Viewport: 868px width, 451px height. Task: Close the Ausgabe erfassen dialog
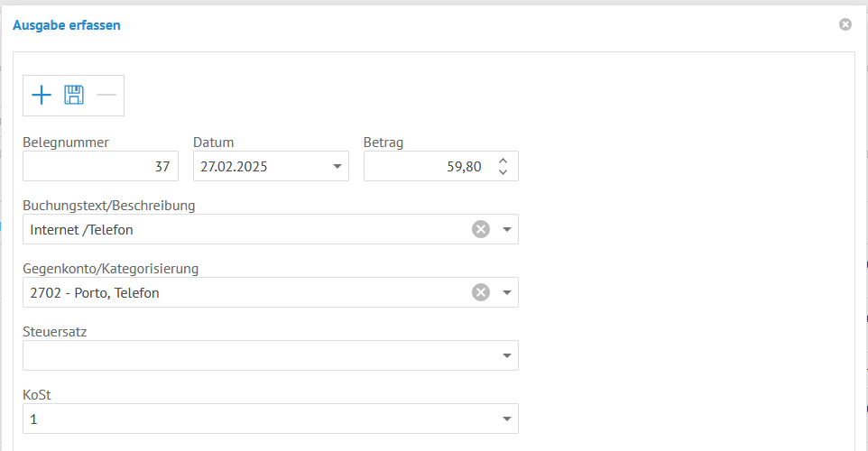point(845,24)
